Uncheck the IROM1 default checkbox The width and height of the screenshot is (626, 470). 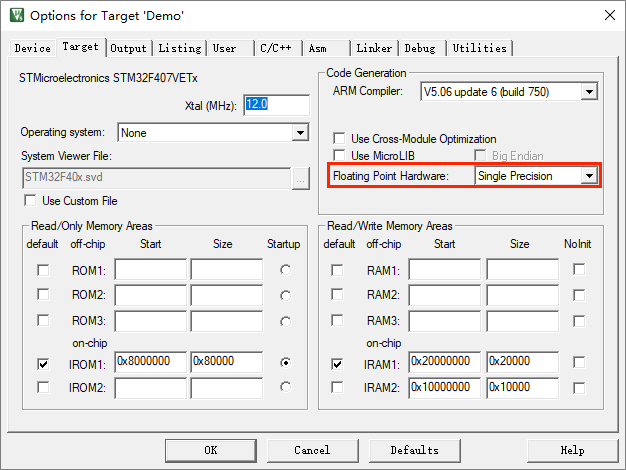[x=42, y=364]
